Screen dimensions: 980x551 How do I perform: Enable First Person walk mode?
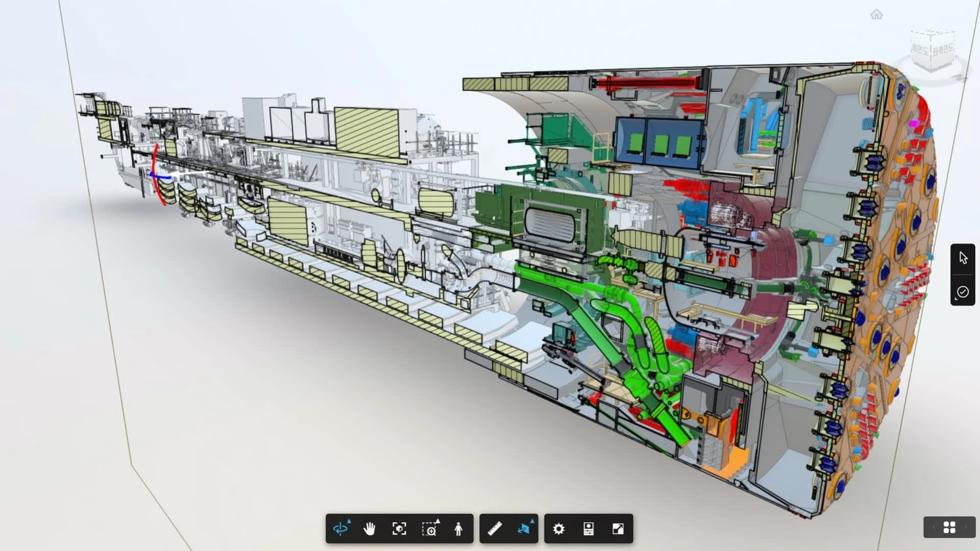(x=458, y=529)
